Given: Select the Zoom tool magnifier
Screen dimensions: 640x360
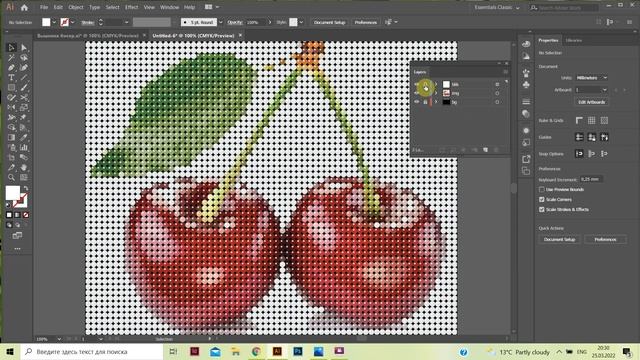Looking at the screenshot, I should tap(11, 178).
